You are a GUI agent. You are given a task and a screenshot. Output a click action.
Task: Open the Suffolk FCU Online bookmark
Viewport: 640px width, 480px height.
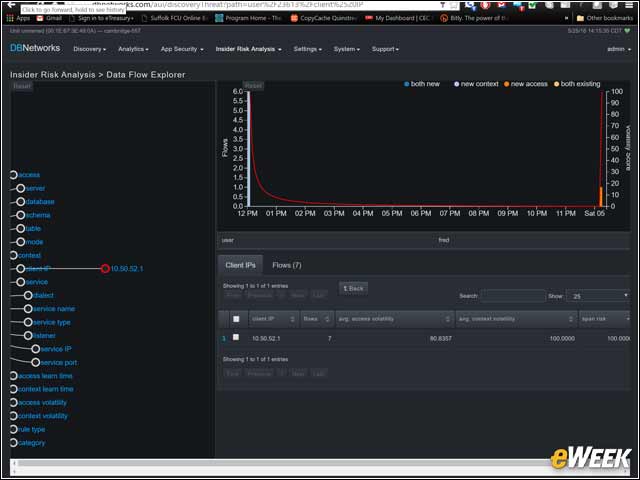point(175,18)
